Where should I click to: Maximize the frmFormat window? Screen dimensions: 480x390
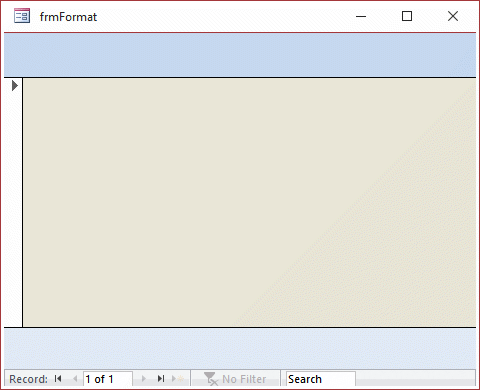point(407,16)
